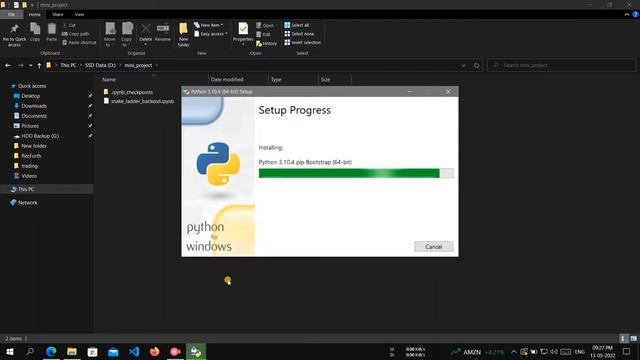
Task: Click the installation progress bar
Action: tap(356, 173)
